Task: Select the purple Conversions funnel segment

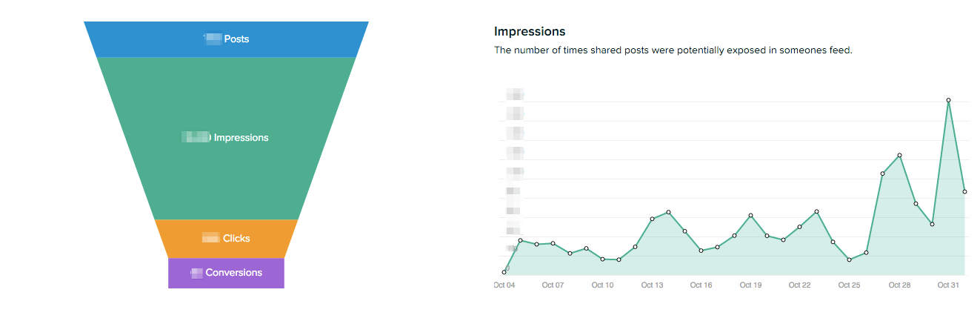Action: (x=226, y=273)
